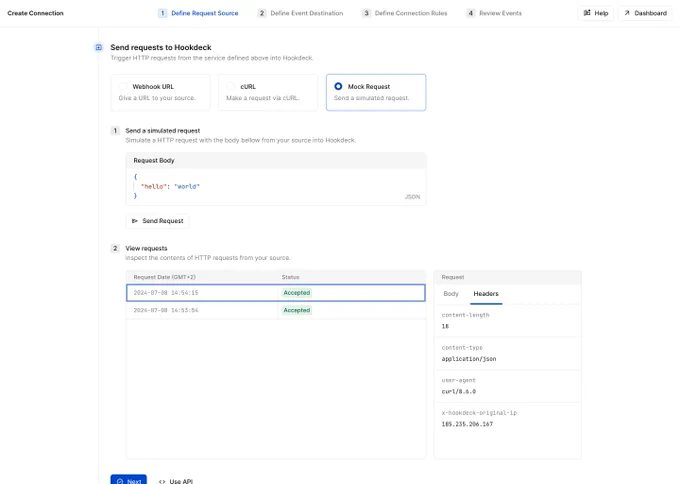The image size is (680, 484).
Task: Click inside the Request Body JSON editor
Action: (x=276, y=186)
